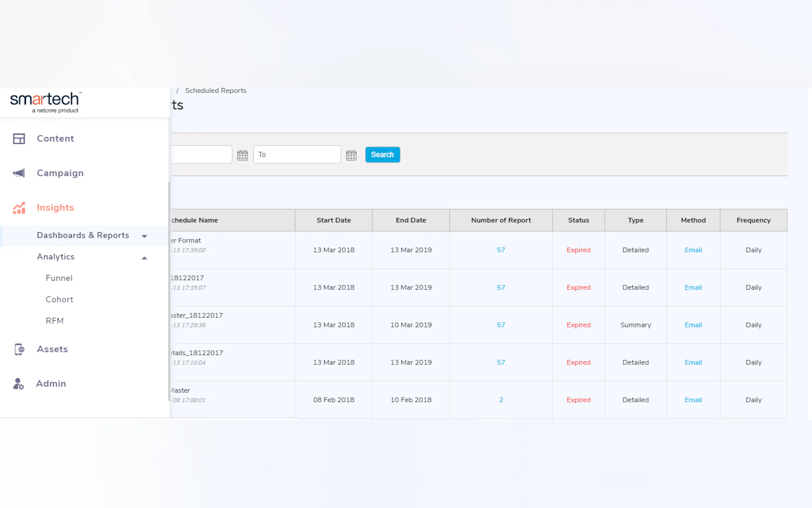Collapse the Analytics section arrow

click(144, 258)
